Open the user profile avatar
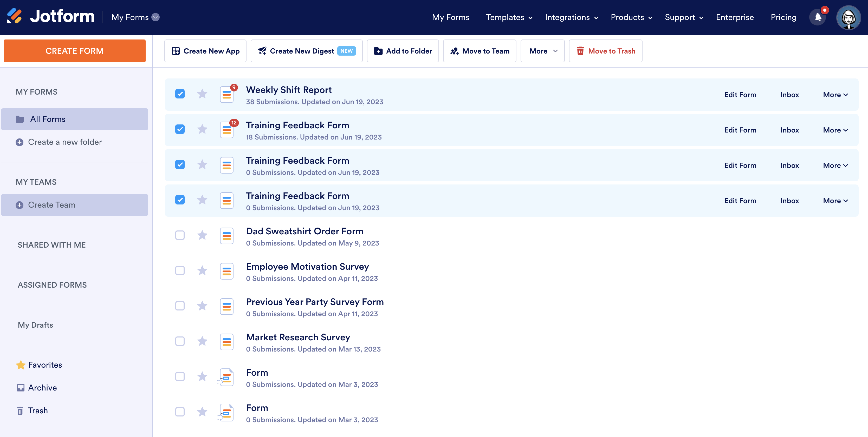 tap(848, 17)
